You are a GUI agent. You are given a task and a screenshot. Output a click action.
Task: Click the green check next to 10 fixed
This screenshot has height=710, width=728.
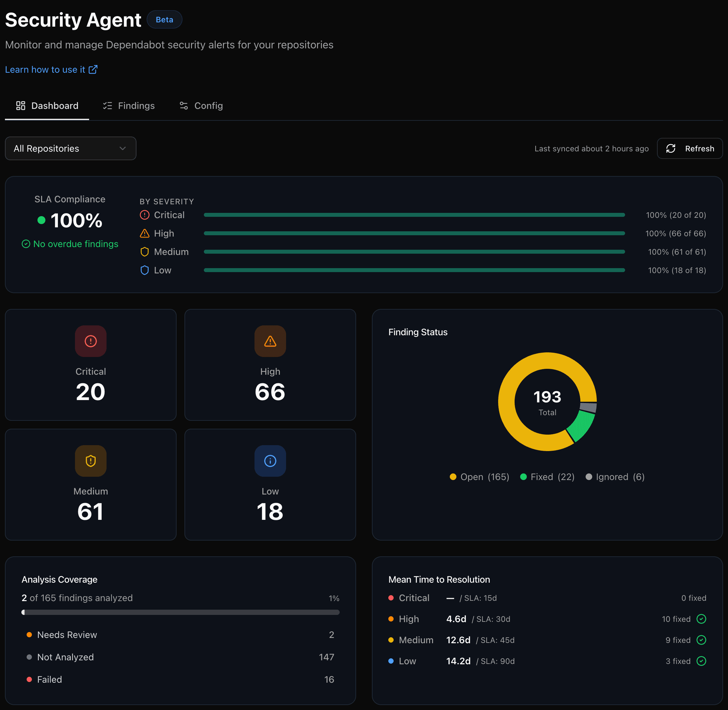tap(701, 619)
